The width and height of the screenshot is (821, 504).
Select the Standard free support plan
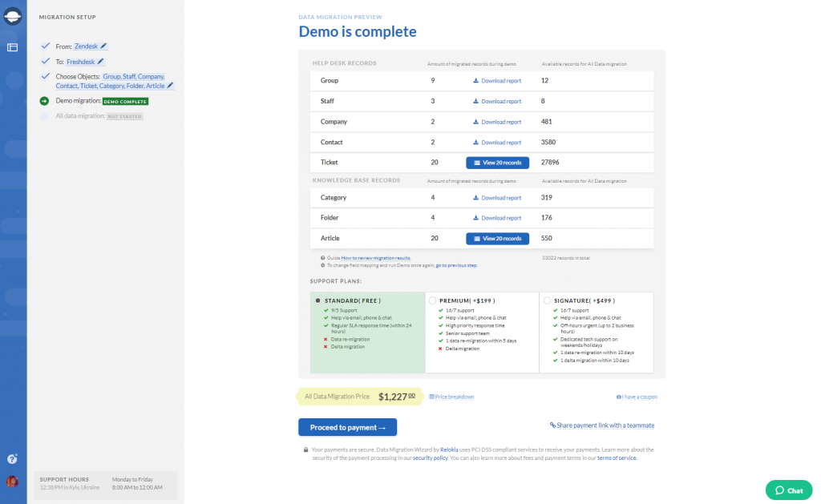click(320, 300)
